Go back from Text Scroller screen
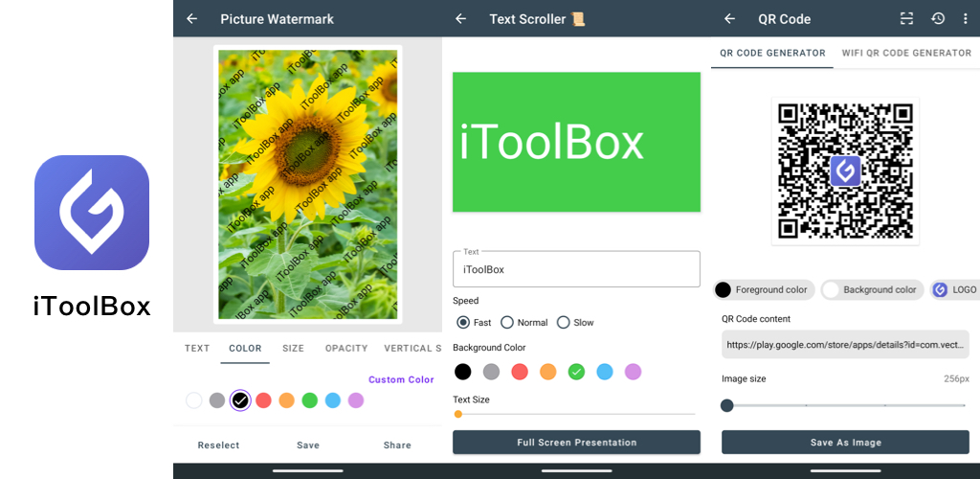Screen dimensions: 980x479 [460, 19]
